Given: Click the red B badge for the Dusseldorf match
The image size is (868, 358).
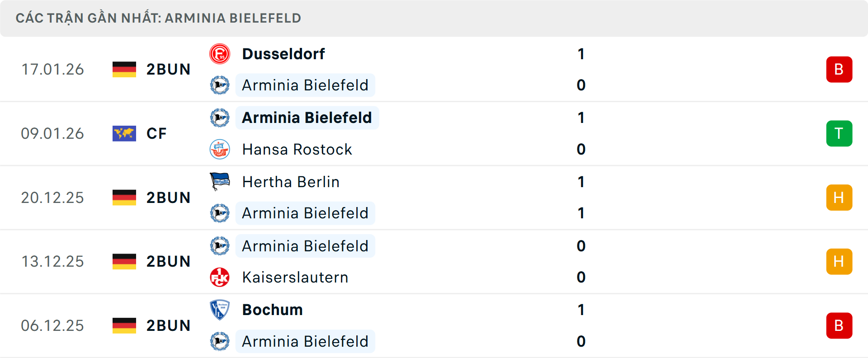Looking at the screenshot, I should tap(840, 69).
